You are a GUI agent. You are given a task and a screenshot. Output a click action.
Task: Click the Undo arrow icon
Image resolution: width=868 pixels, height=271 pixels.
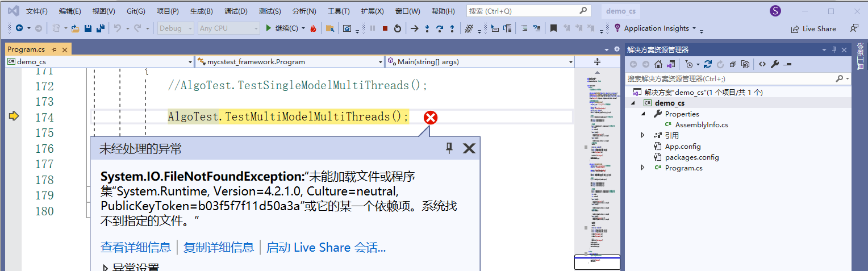(x=117, y=28)
